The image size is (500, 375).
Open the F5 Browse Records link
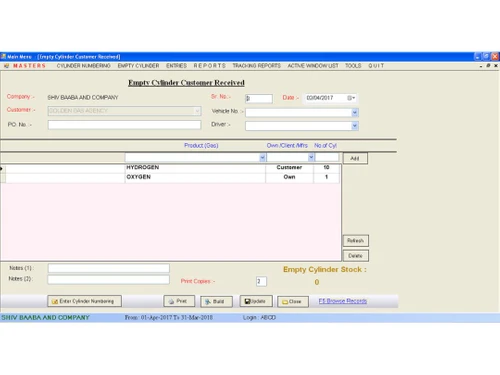click(343, 301)
